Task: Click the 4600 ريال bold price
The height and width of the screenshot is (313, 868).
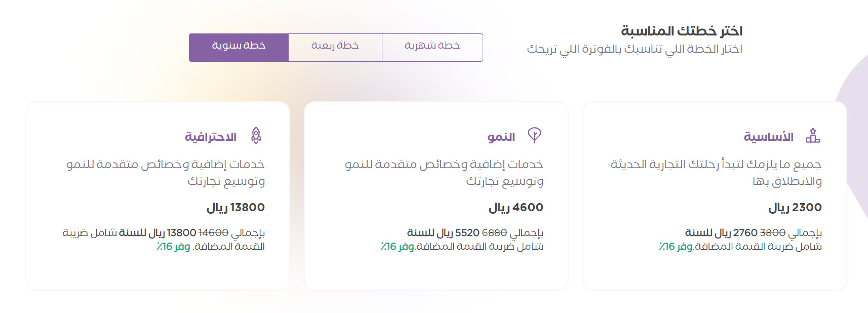Action: pyautogui.click(x=516, y=208)
